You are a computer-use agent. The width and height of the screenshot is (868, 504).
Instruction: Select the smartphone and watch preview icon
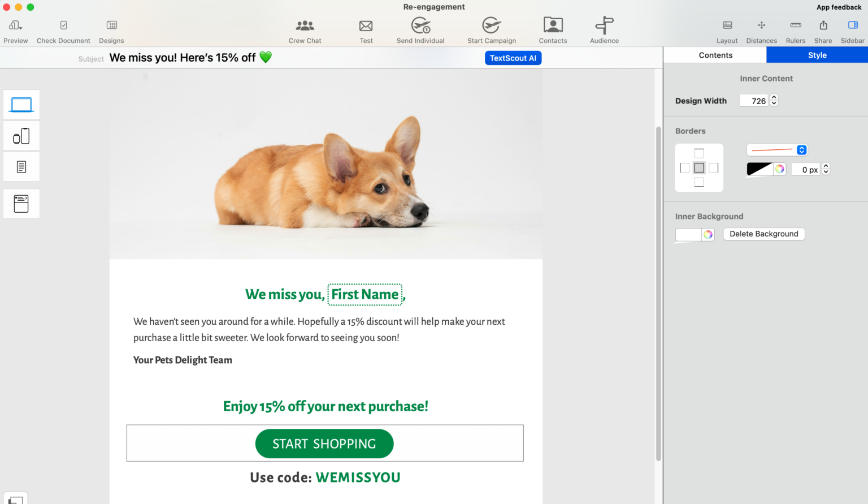click(21, 136)
